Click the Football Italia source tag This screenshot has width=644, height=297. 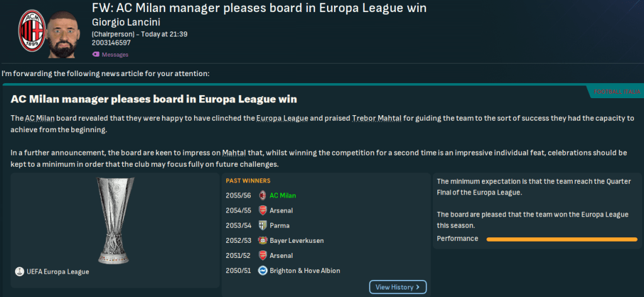[x=617, y=92]
